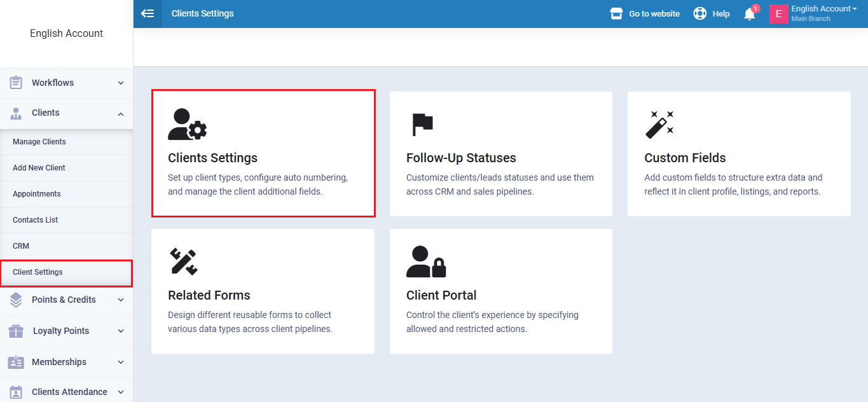The width and height of the screenshot is (868, 402).
Task: Click the Go to website link
Action: 654,13
